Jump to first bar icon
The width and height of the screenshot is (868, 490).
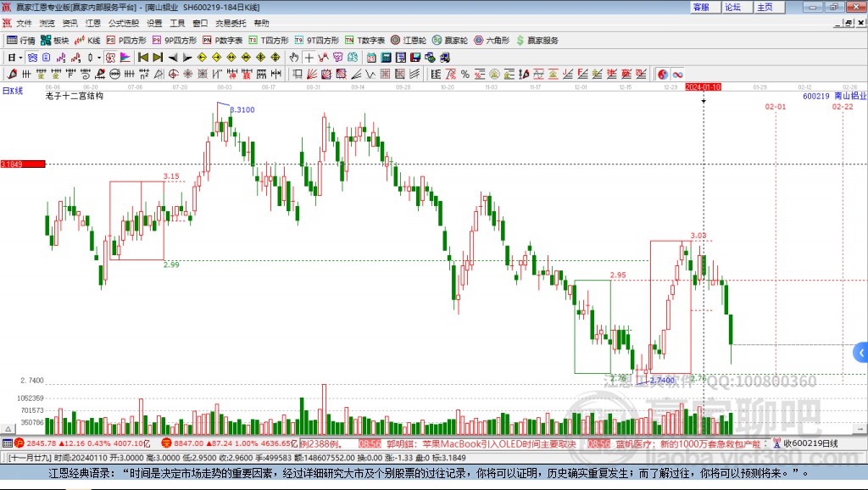(142, 58)
